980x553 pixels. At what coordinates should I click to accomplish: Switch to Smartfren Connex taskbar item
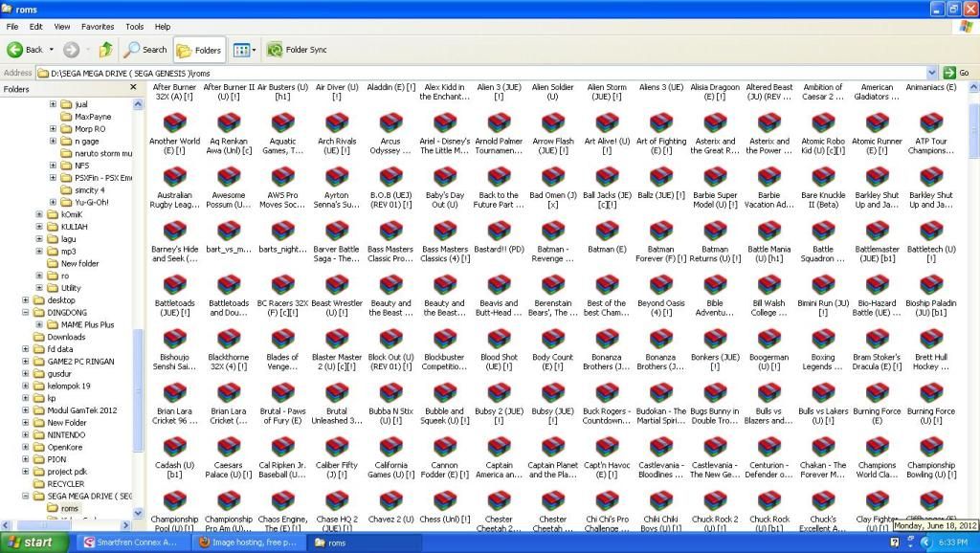point(131,542)
